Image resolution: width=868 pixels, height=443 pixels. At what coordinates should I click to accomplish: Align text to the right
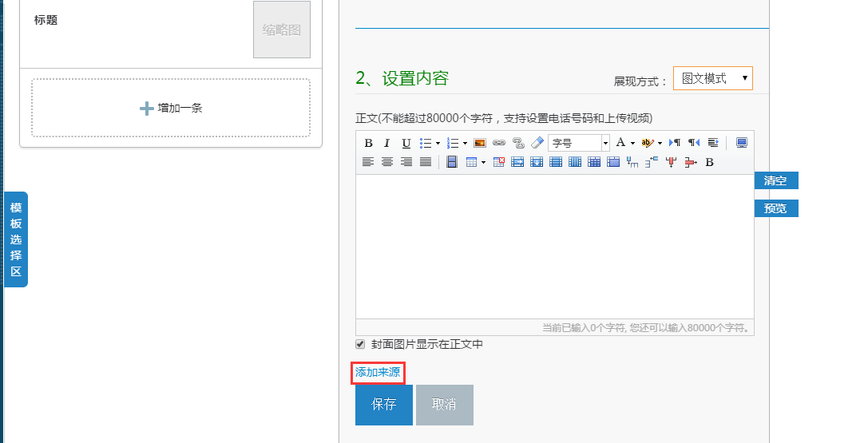pos(406,162)
